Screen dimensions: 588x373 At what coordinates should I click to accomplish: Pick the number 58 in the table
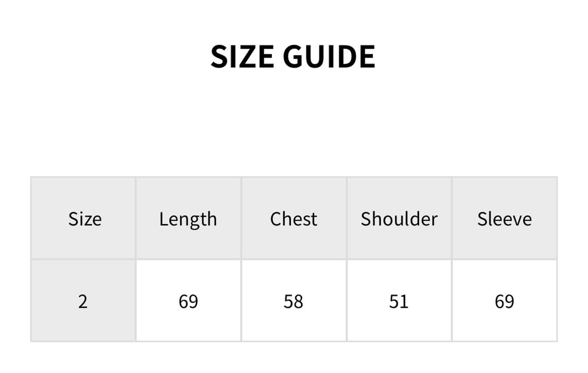click(293, 301)
